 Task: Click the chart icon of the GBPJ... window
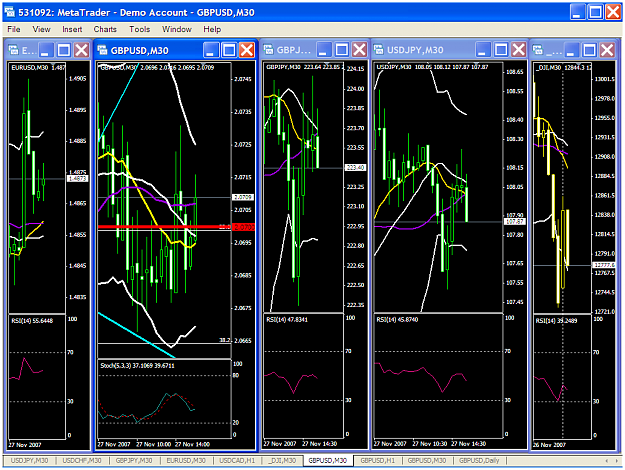click(x=269, y=49)
